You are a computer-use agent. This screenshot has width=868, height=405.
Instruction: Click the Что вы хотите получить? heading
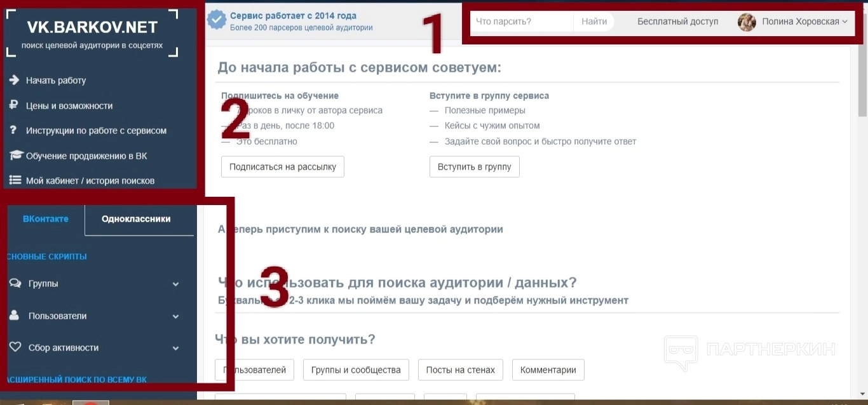pos(295,340)
